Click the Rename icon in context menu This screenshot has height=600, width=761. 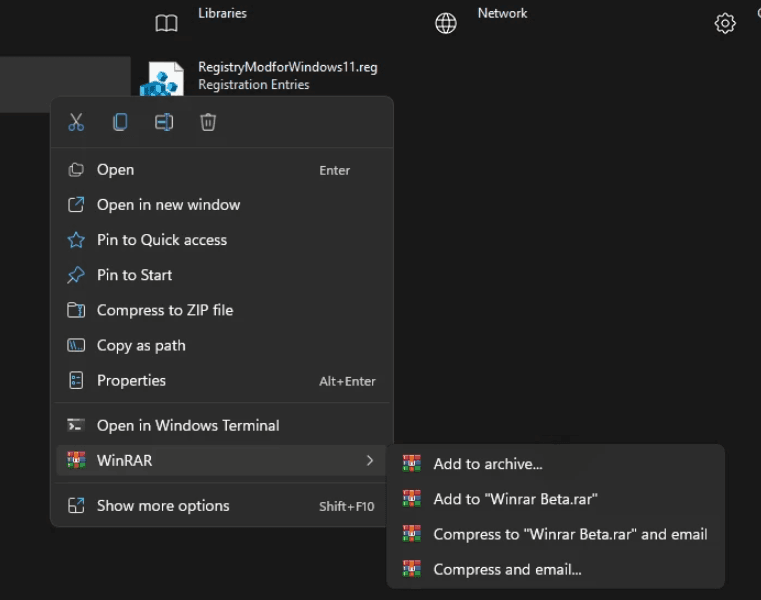pos(164,122)
